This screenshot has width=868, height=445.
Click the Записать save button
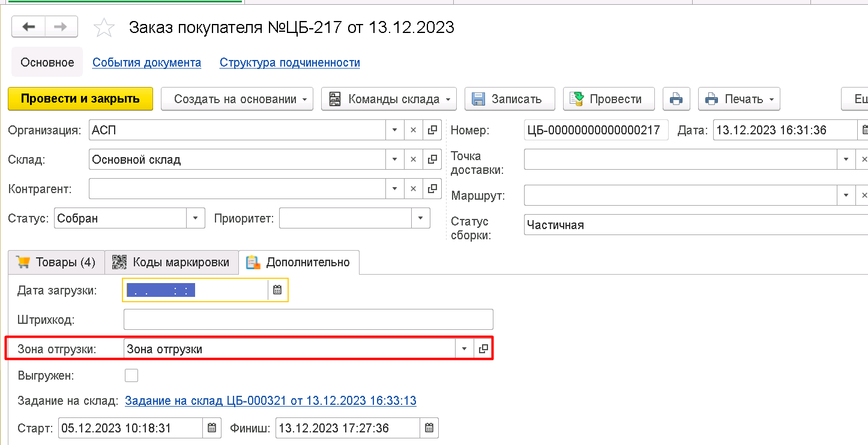[510, 99]
